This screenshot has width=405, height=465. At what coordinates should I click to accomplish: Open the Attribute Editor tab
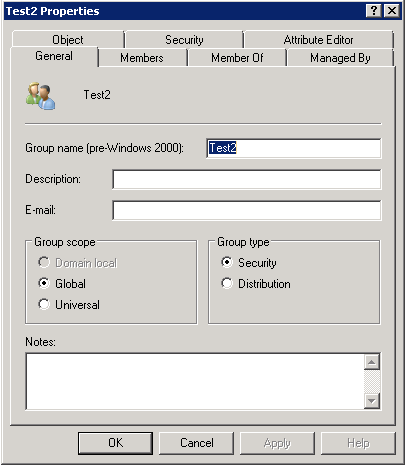pos(319,40)
